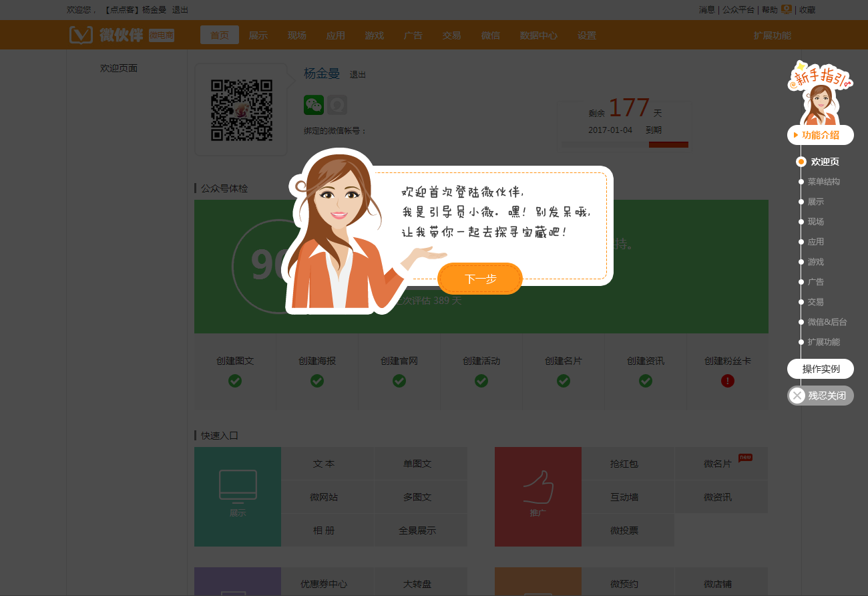Click the red 推广 thumbs-up tile

click(x=538, y=496)
